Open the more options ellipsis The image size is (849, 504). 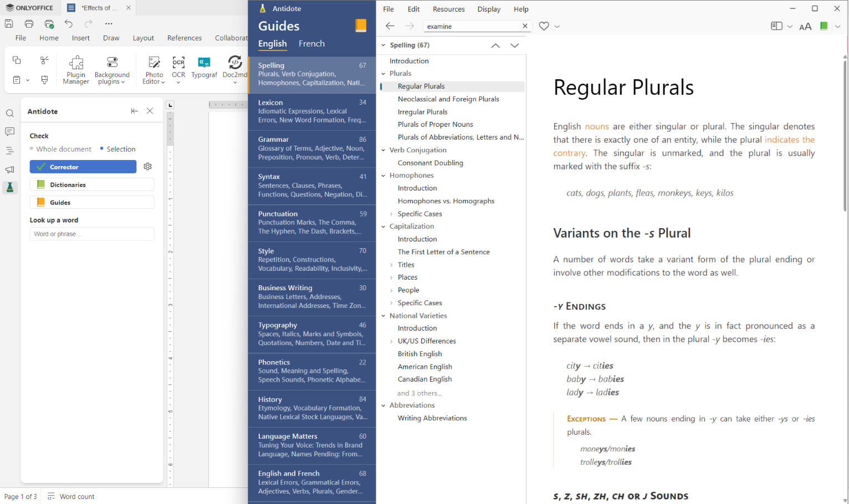[x=109, y=24]
